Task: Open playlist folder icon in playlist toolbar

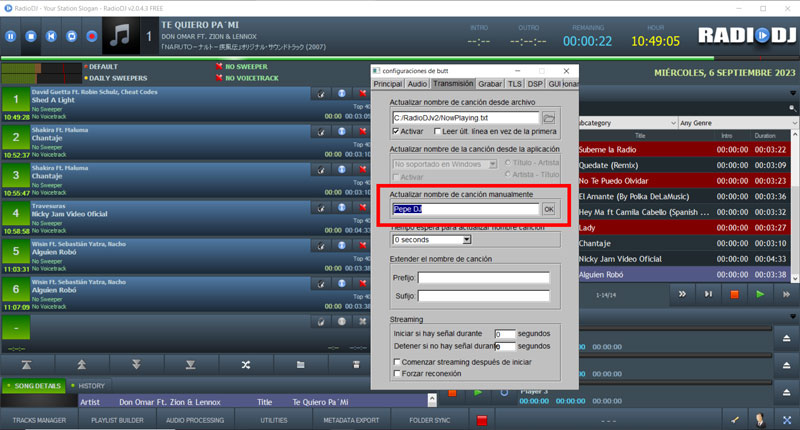Action: 301,365
